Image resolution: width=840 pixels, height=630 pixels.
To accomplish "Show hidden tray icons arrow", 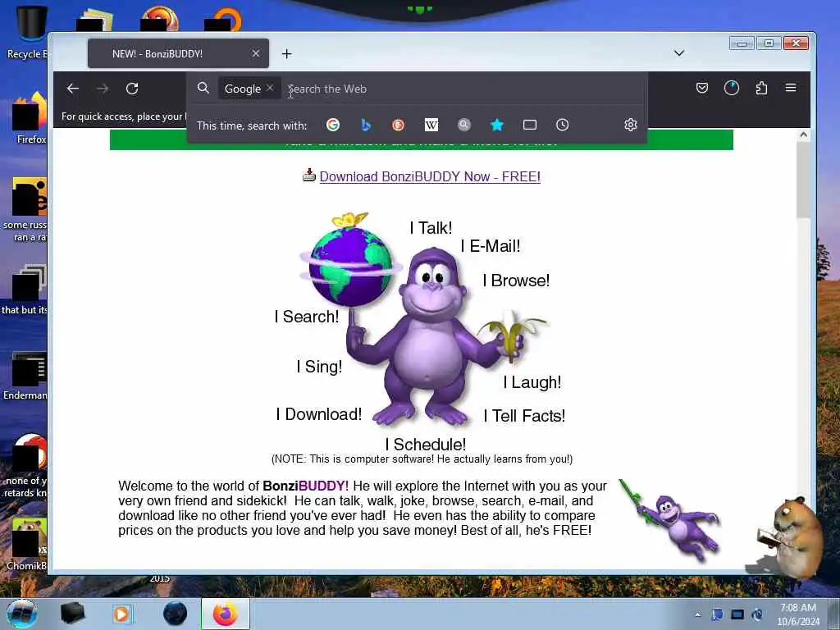I will [x=697, y=614].
